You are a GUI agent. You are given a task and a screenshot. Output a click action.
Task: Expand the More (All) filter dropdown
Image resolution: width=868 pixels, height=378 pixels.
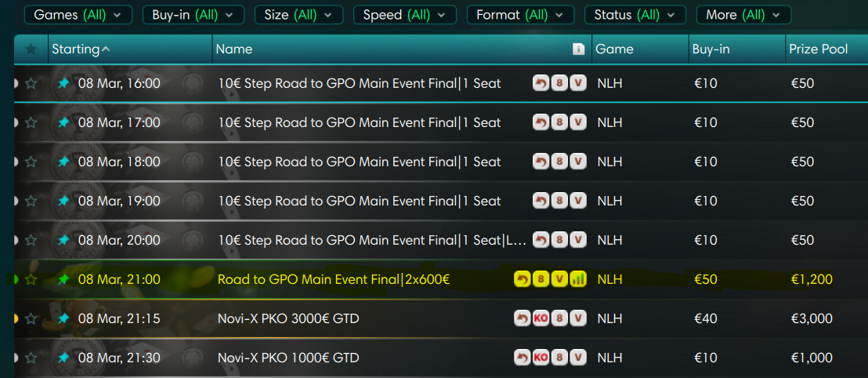coord(743,15)
